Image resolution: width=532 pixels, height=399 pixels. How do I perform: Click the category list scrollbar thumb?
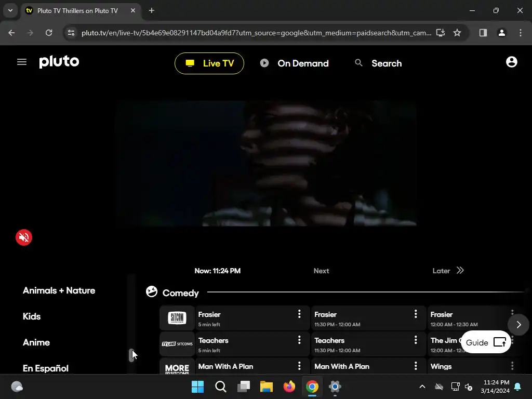pyautogui.click(x=131, y=355)
